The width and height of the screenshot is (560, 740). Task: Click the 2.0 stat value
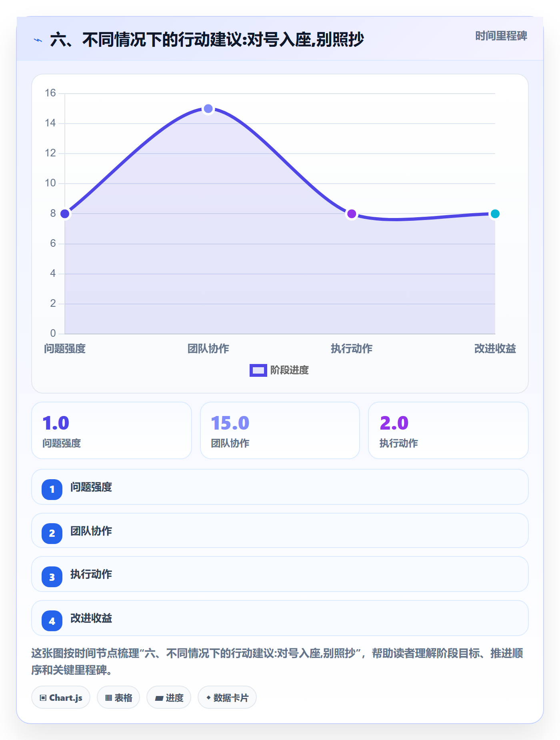click(x=394, y=423)
